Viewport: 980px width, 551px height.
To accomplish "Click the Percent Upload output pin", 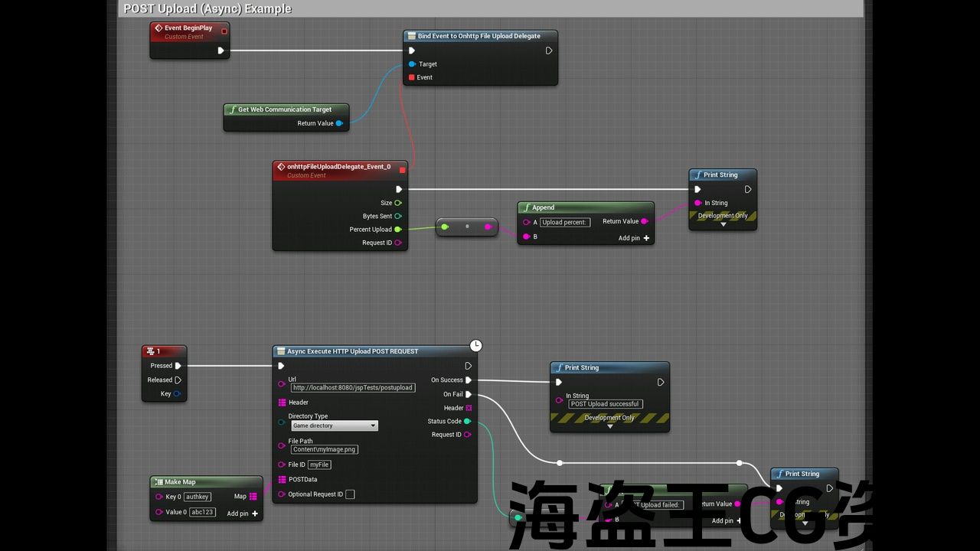I will click(x=398, y=230).
